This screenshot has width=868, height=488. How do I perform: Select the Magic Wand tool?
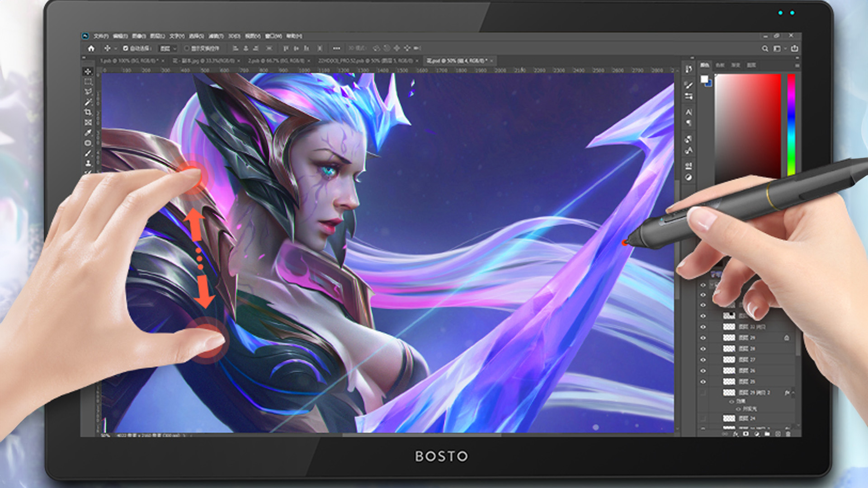(x=88, y=102)
